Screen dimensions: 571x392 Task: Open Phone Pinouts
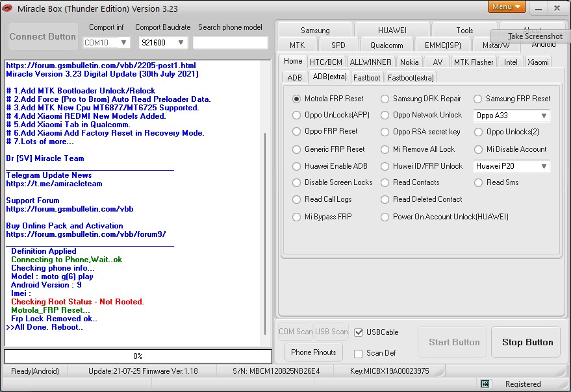314,352
